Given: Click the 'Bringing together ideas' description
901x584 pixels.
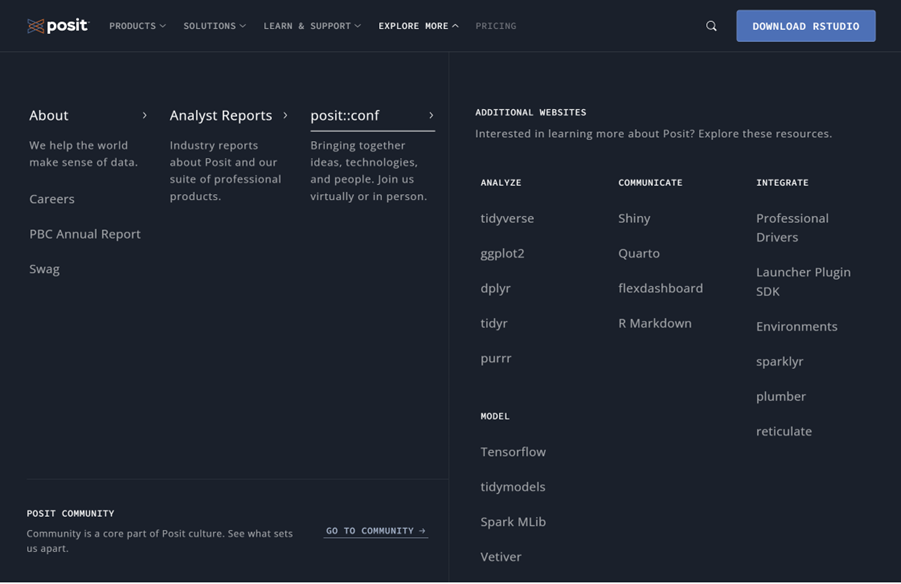Looking at the screenshot, I should [368, 171].
